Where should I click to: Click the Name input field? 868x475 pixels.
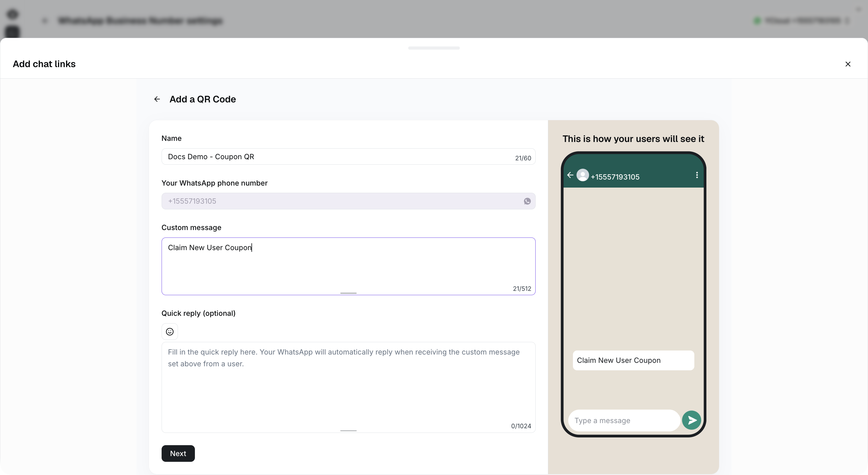[x=348, y=157]
